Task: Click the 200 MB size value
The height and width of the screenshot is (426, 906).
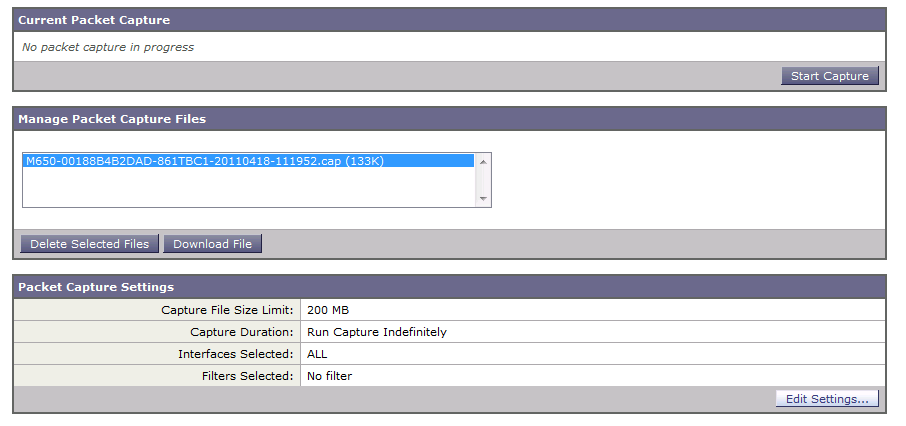Action: point(328,310)
